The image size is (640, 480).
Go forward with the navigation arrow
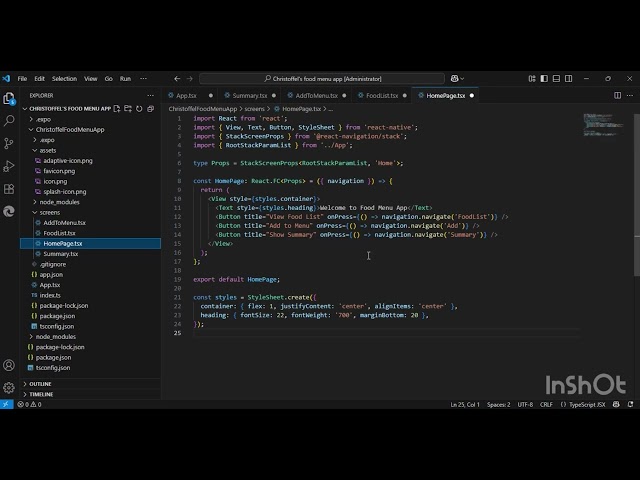click(190, 78)
